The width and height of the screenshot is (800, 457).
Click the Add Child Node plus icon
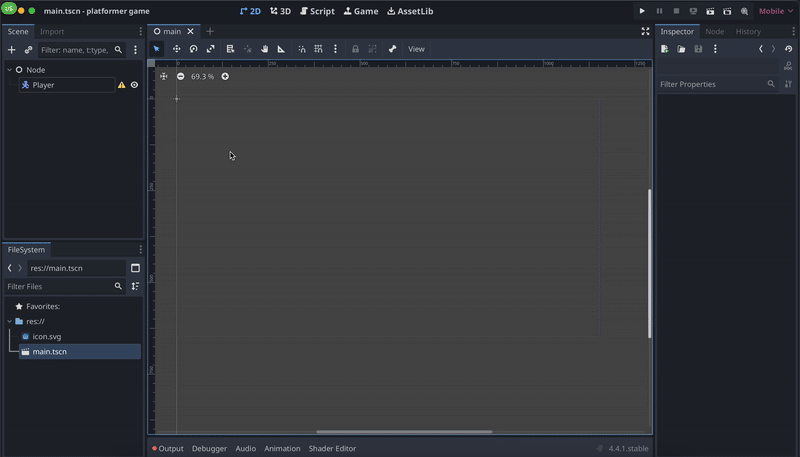12,50
